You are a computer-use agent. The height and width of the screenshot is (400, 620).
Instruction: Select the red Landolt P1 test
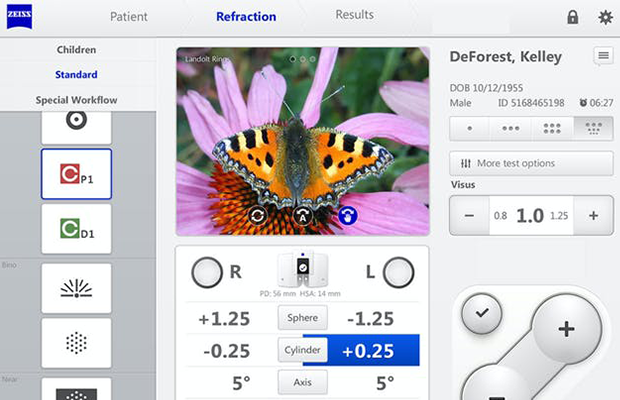[76, 174]
